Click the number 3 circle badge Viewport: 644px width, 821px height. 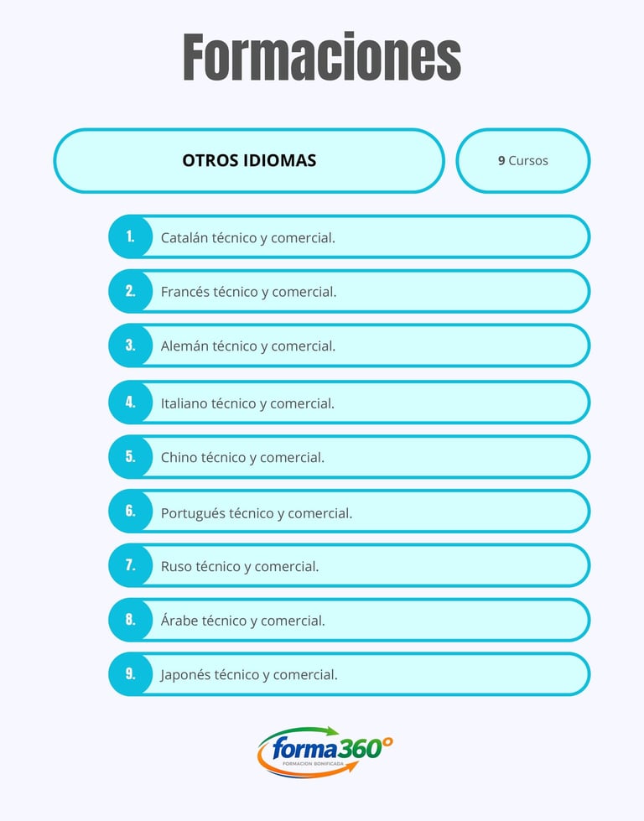click(130, 346)
